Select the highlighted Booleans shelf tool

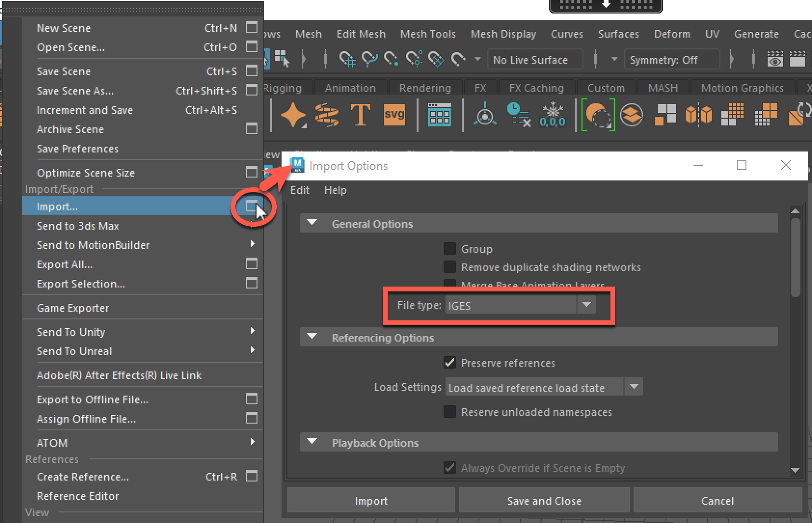pyautogui.click(x=598, y=114)
